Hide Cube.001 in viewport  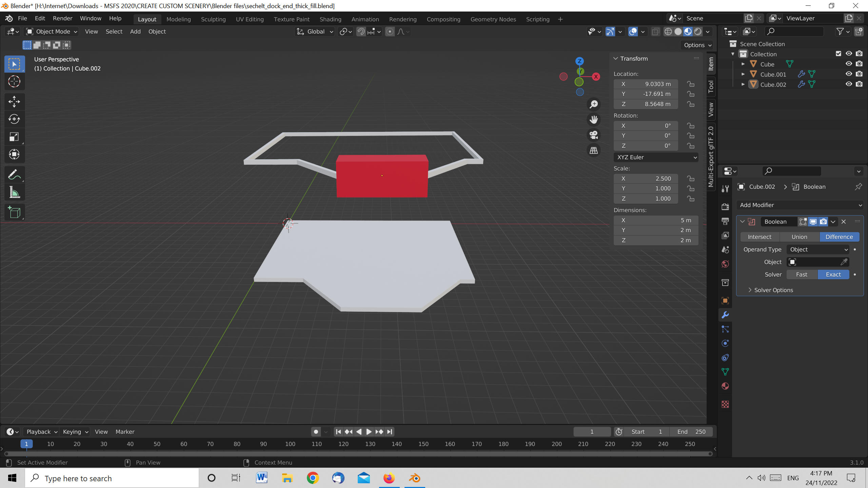(x=849, y=74)
